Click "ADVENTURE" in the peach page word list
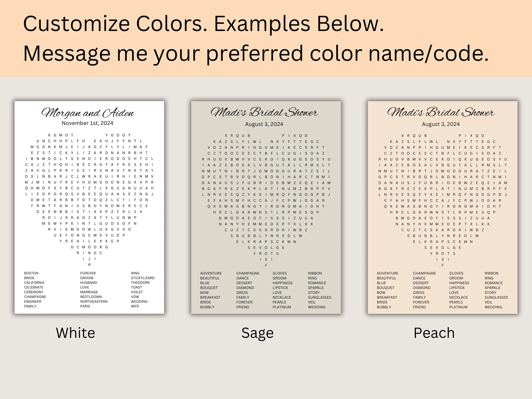The image size is (532, 399). [x=387, y=273]
